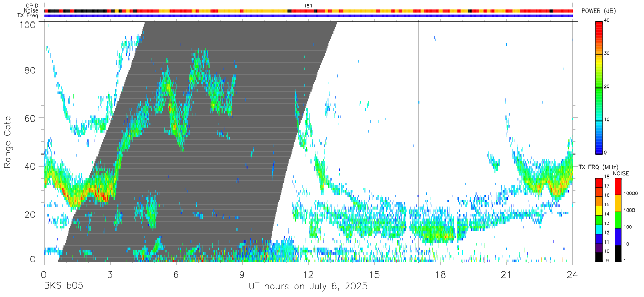Click the yellow segment of the TX FRQ bar
Image resolution: width=644 pixels, height=297 pixels.
tap(599, 210)
